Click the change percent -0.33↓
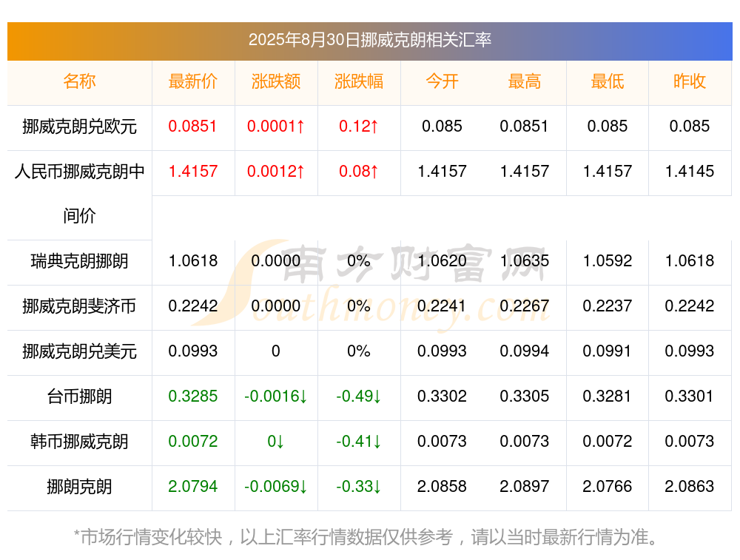The height and width of the screenshot is (560, 740). 359,487
